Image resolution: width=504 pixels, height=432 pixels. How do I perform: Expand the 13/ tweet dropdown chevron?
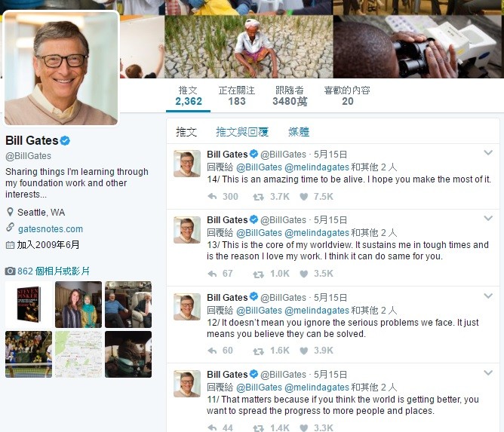488,219
